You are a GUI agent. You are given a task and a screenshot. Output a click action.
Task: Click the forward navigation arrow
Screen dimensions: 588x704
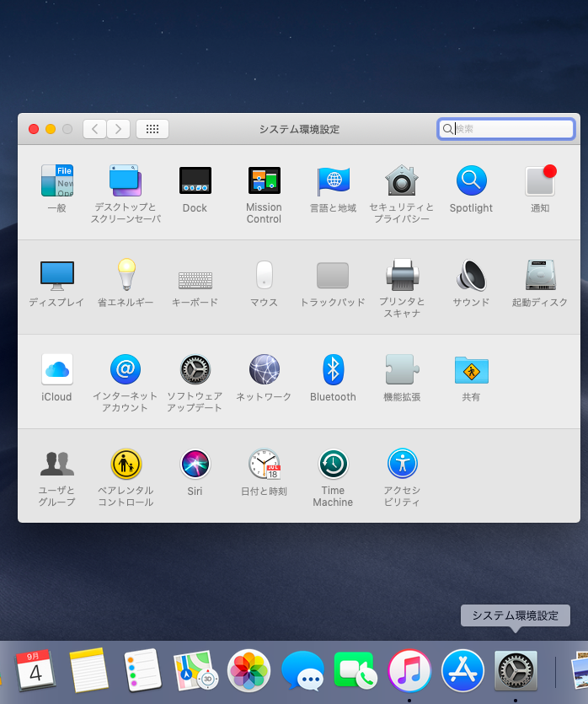(119, 129)
